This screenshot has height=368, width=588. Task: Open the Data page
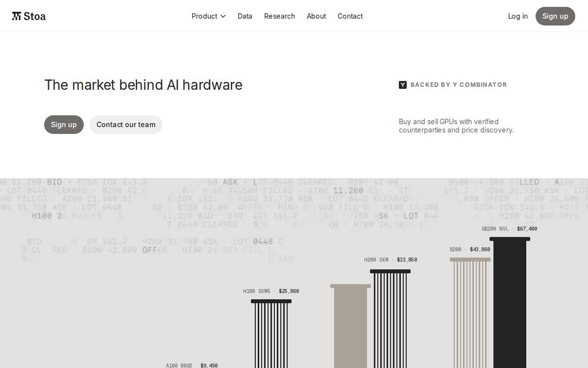click(245, 16)
